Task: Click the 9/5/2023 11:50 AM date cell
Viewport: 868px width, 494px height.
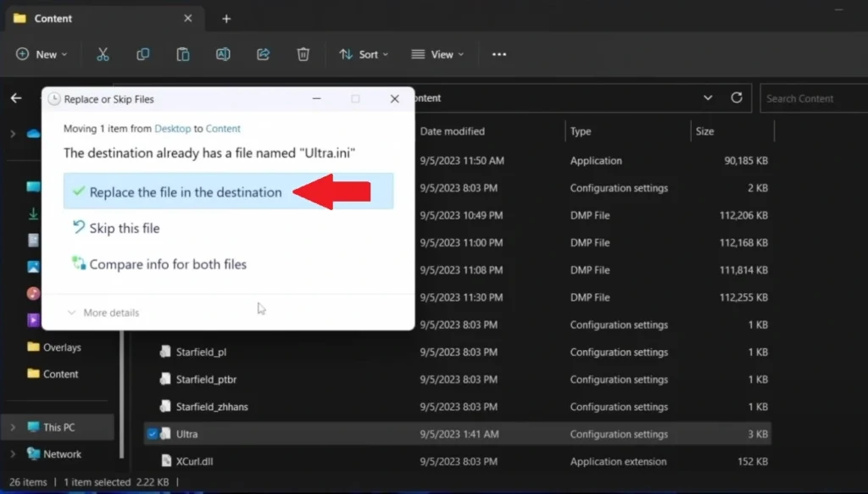Action: point(462,160)
